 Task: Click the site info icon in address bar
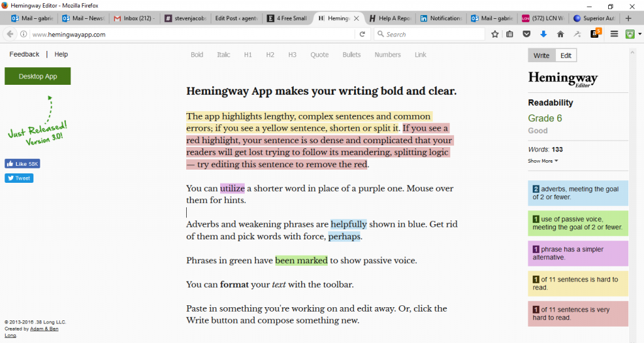(x=23, y=34)
